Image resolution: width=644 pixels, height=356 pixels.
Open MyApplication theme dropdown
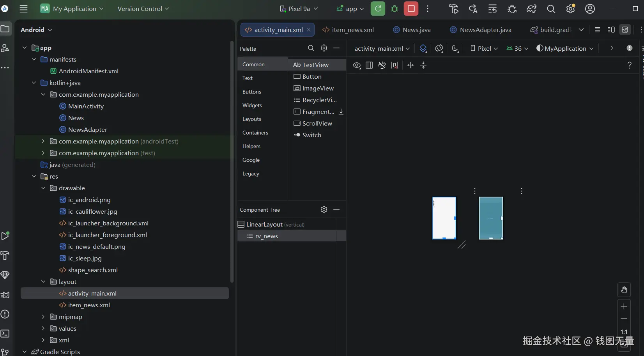pos(565,48)
